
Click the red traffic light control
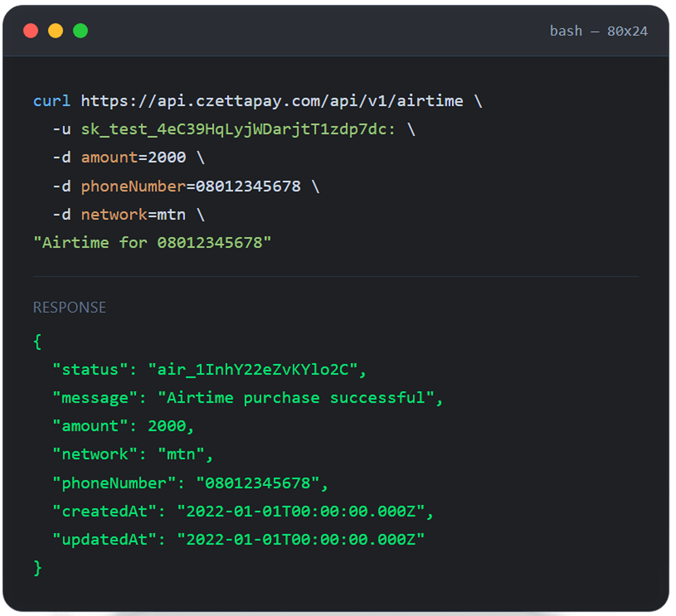pos(30,30)
